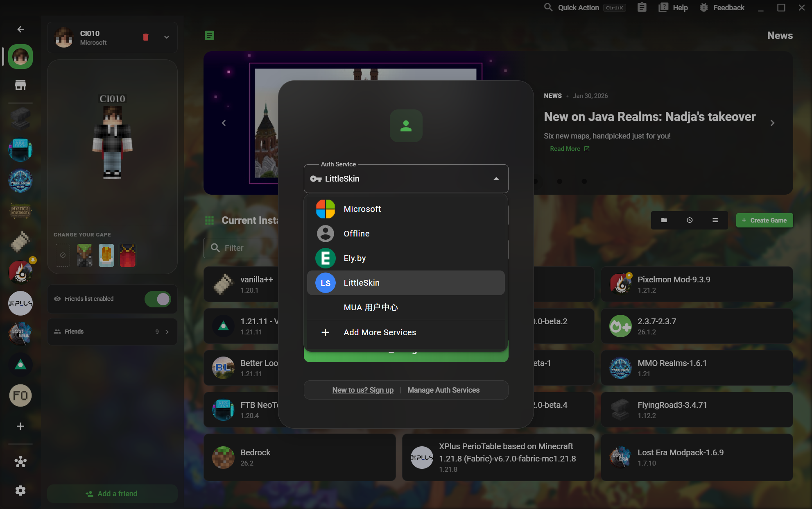Toggle the Friends list enabled switch
This screenshot has height=509, width=812.
158,299
